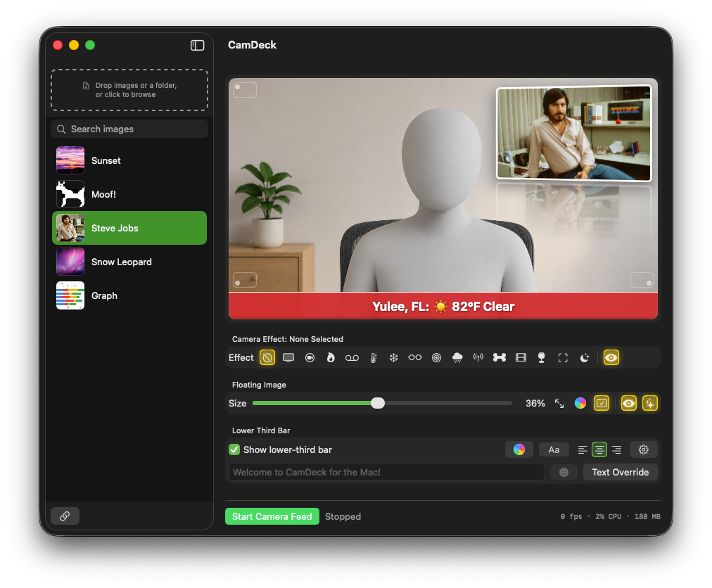Toggle the floating image frame checkmark button
The image size is (712, 588).
pyautogui.click(x=602, y=403)
